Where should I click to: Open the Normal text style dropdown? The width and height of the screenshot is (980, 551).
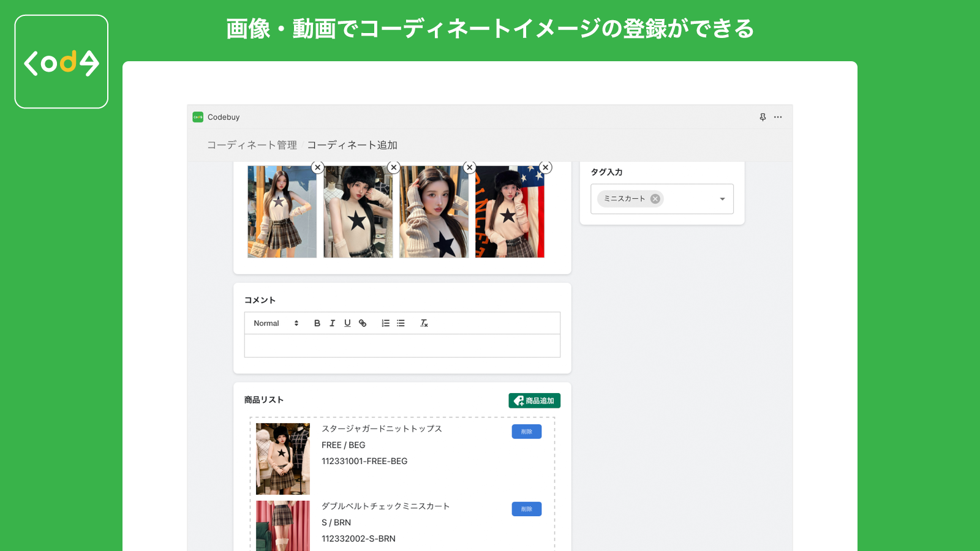274,323
